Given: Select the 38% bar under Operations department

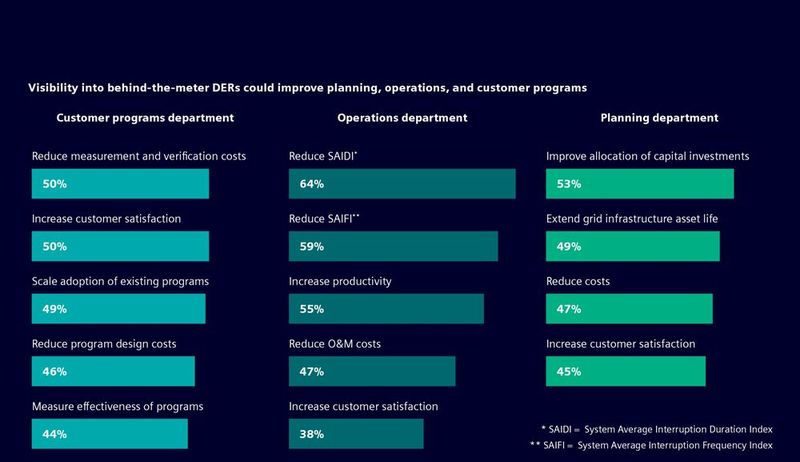Looking at the screenshot, I should pyautogui.click(x=356, y=433).
